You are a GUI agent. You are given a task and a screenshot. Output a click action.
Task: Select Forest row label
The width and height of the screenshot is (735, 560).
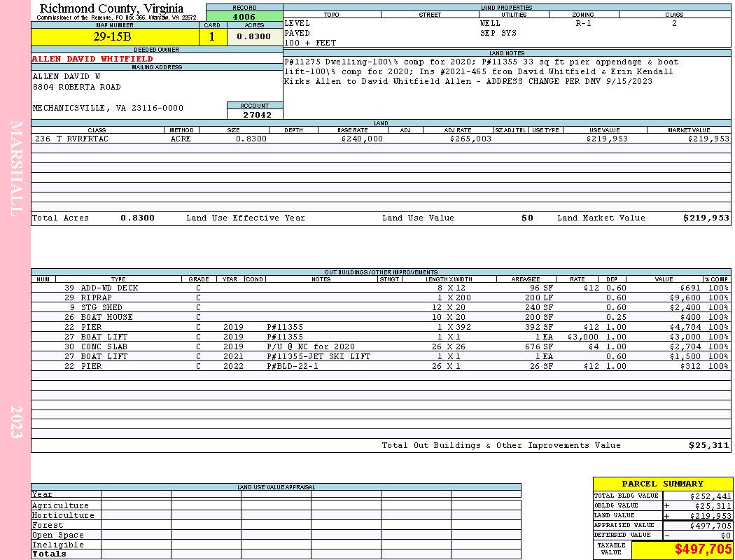47,525
